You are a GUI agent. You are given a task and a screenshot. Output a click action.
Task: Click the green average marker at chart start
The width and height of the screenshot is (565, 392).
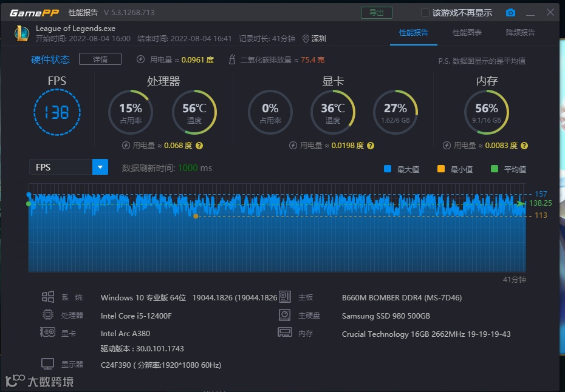[29, 204]
